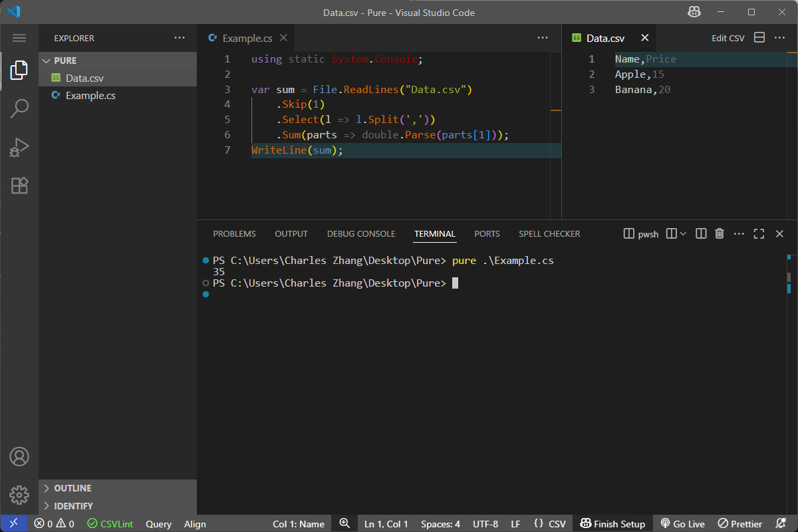The width and height of the screenshot is (798, 532).
Task: Open the Search view in activity bar
Action: point(19,108)
